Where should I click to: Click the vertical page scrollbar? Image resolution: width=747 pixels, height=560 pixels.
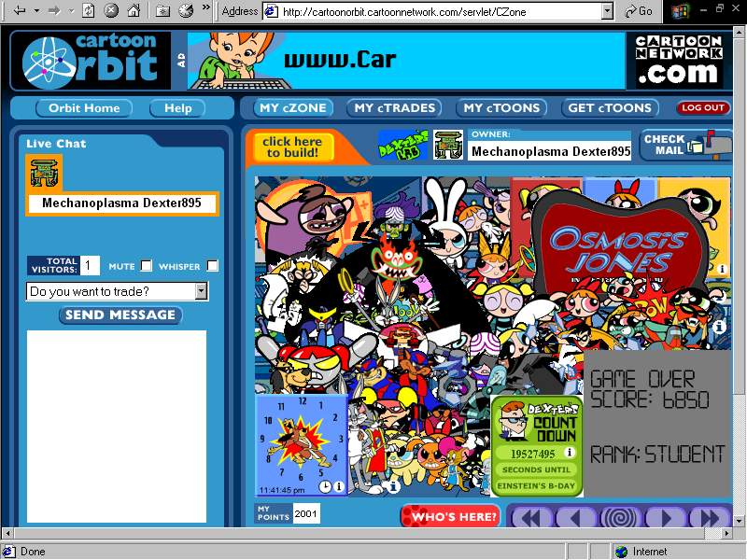click(x=740, y=280)
